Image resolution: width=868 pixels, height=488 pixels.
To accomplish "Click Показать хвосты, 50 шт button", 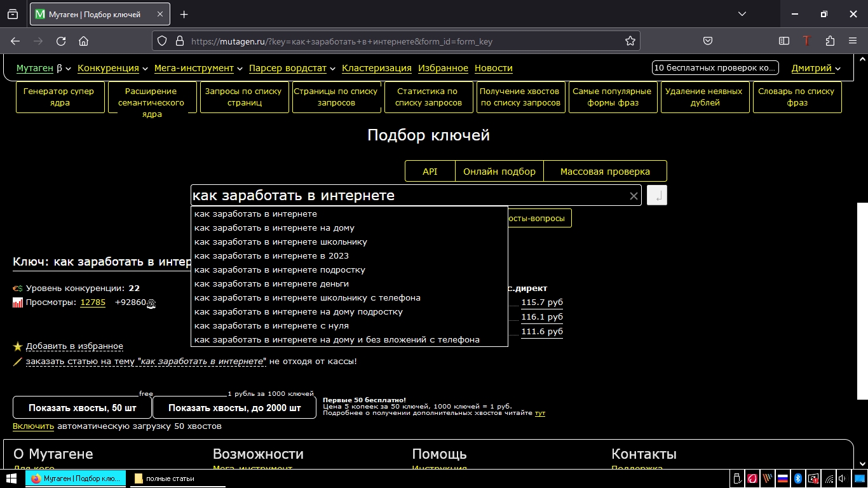I will [83, 408].
